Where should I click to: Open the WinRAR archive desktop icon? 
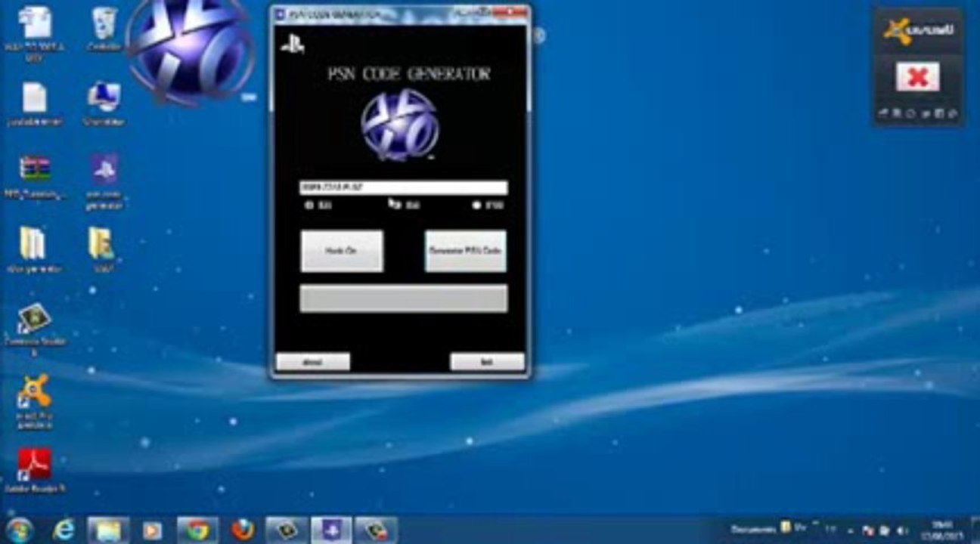click(x=34, y=177)
